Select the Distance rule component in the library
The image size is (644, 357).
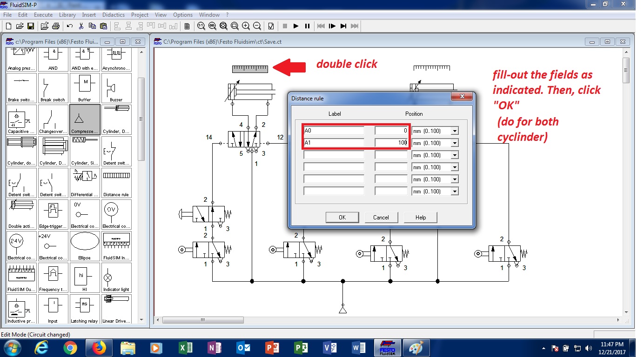pyautogui.click(x=116, y=183)
